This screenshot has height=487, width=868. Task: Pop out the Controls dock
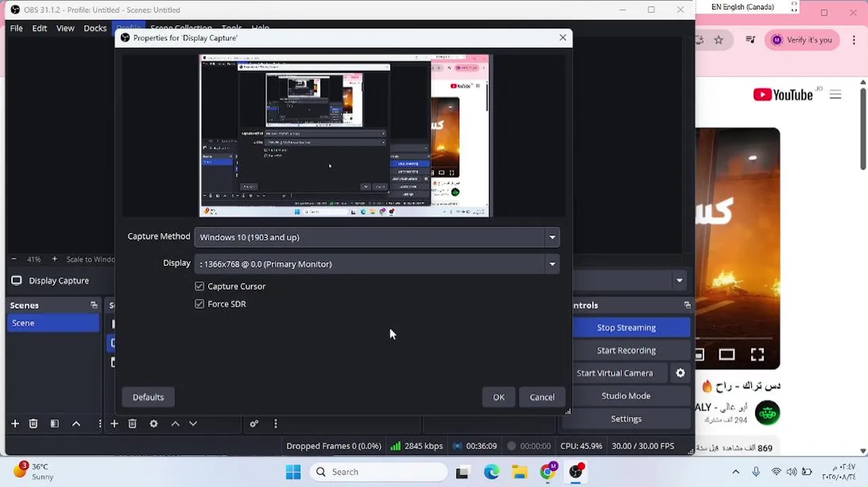(x=688, y=305)
